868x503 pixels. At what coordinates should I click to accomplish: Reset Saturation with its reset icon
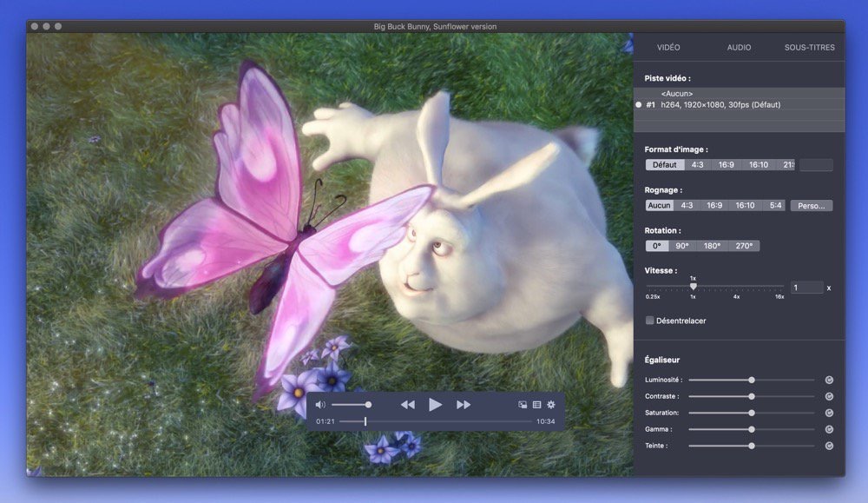tap(829, 413)
